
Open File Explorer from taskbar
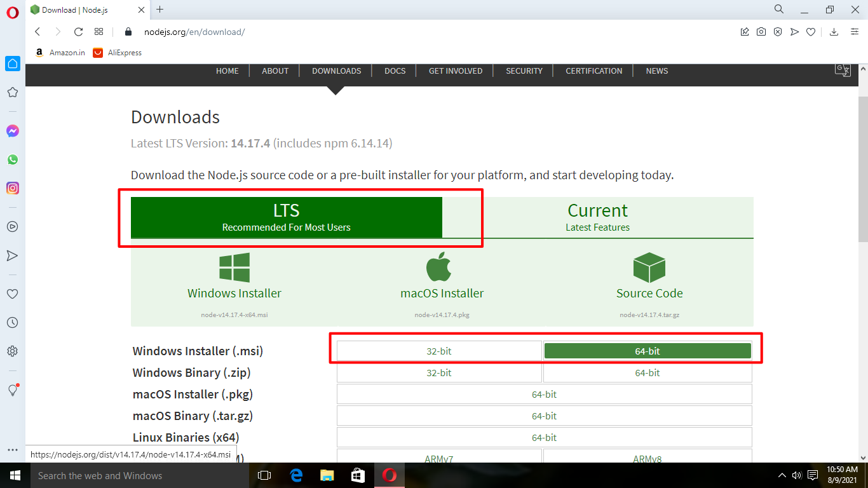327,475
